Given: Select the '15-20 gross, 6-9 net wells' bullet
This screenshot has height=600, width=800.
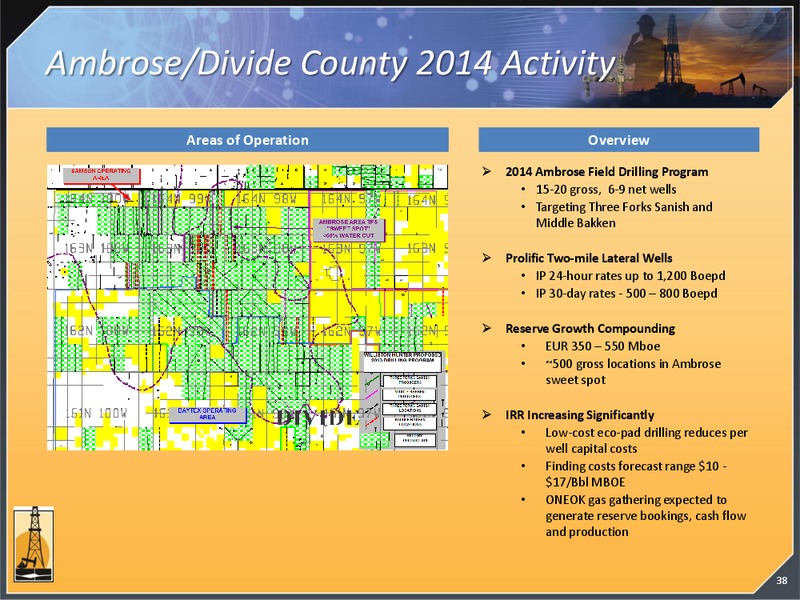Looking at the screenshot, I should pyautogui.click(x=606, y=189).
